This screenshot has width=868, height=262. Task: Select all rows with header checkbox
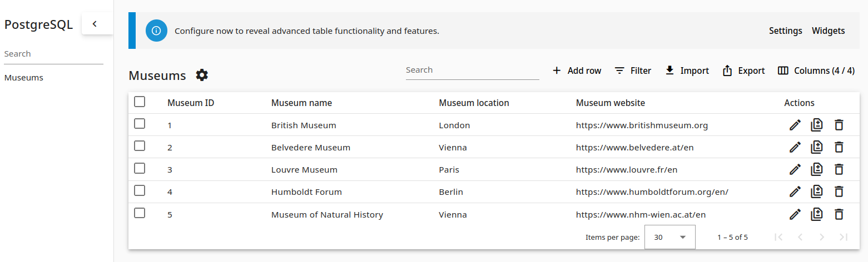pyautogui.click(x=140, y=102)
